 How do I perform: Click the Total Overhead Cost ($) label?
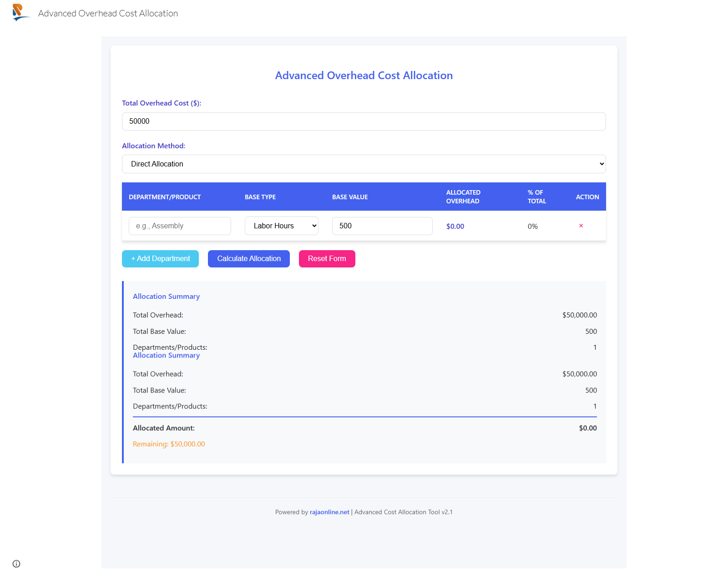pyautogui.click(x=162, y=103)
